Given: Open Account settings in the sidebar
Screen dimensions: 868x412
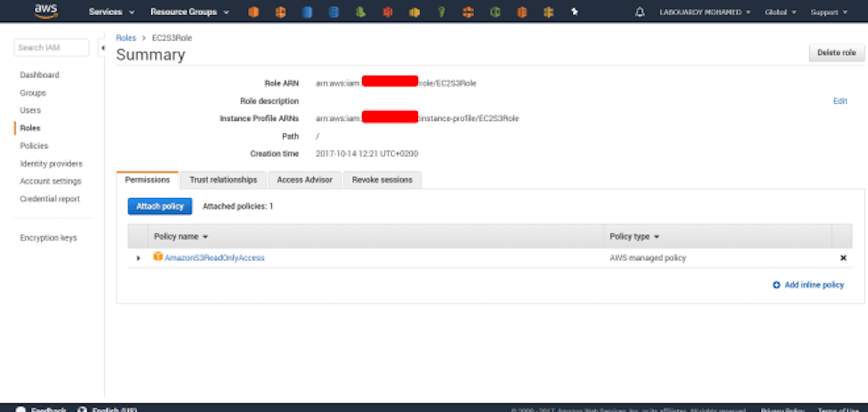Looking at the screenshot, I should 51,181.
